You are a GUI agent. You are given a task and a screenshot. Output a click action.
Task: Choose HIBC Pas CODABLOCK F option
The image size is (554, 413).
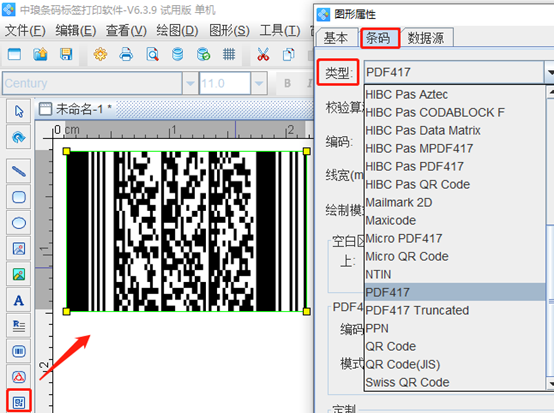[455, 112]
